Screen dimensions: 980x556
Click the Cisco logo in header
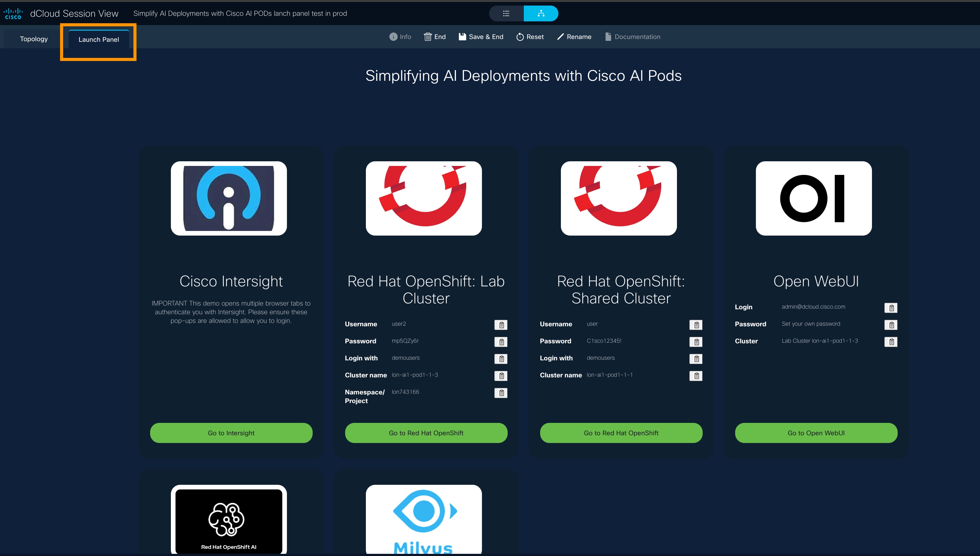13,14
